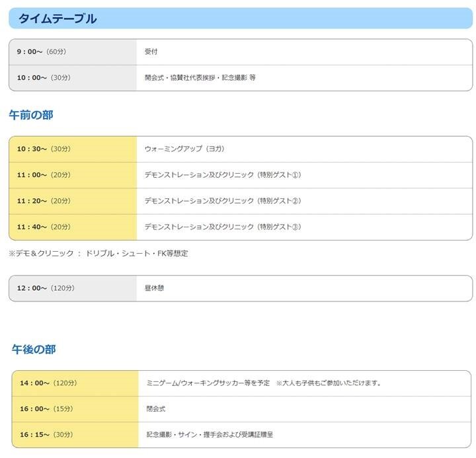Select the 11:00〜 (20分) time cell
476x458 pixels.
(x=44, y=174)
